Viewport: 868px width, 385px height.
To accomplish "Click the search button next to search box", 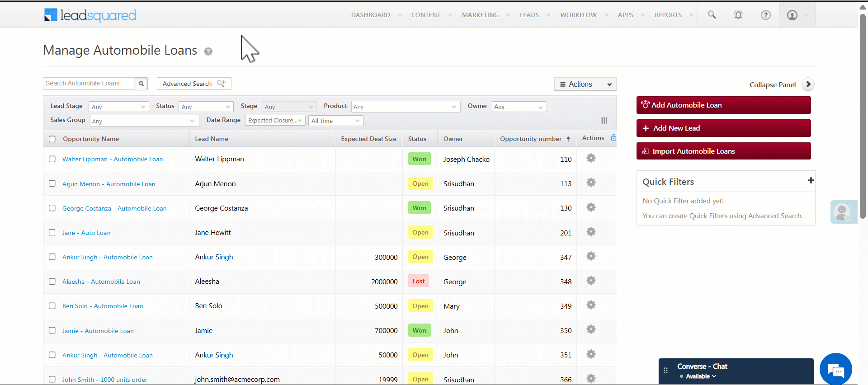I will pyautogui.click(x=141, y=84).
